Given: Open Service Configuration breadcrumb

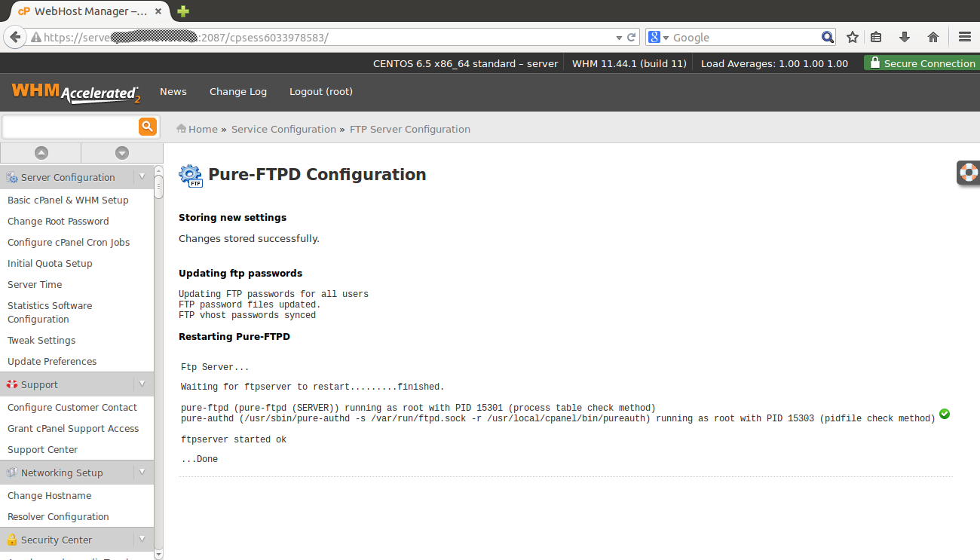Looking at the screenshot, I should (x=283, y=129).
